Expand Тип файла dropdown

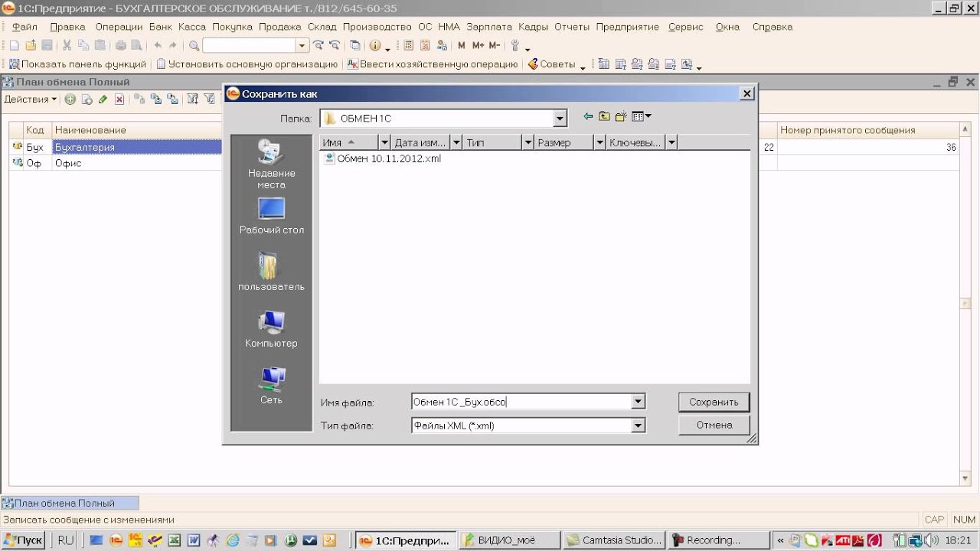pyautogui.click(x=639, y=425)
